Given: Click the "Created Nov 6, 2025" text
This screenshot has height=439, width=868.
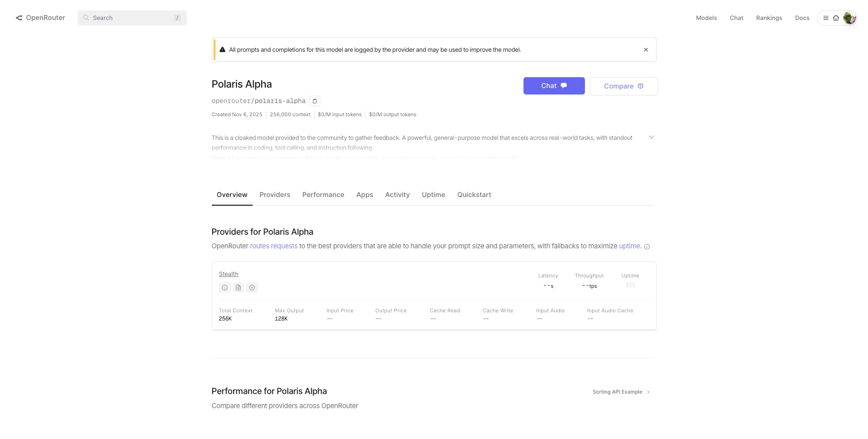Looking at the screenshot, I should pyautogui.click(x=237, y=114).
